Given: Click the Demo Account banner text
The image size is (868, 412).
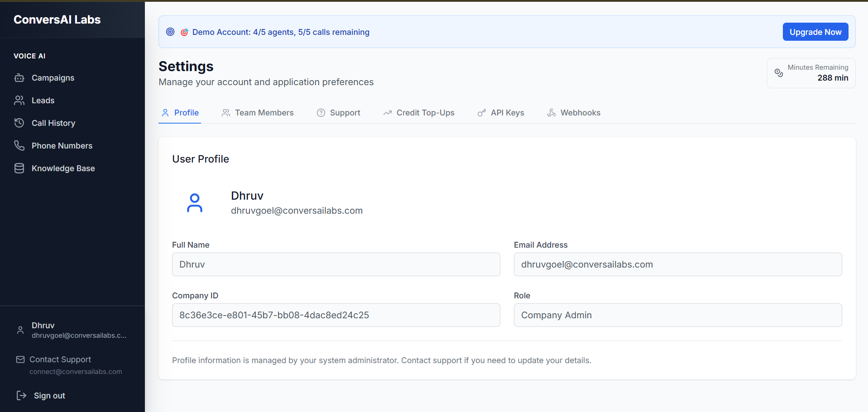Looking at the screenshot, I should (x=281, y=32).
